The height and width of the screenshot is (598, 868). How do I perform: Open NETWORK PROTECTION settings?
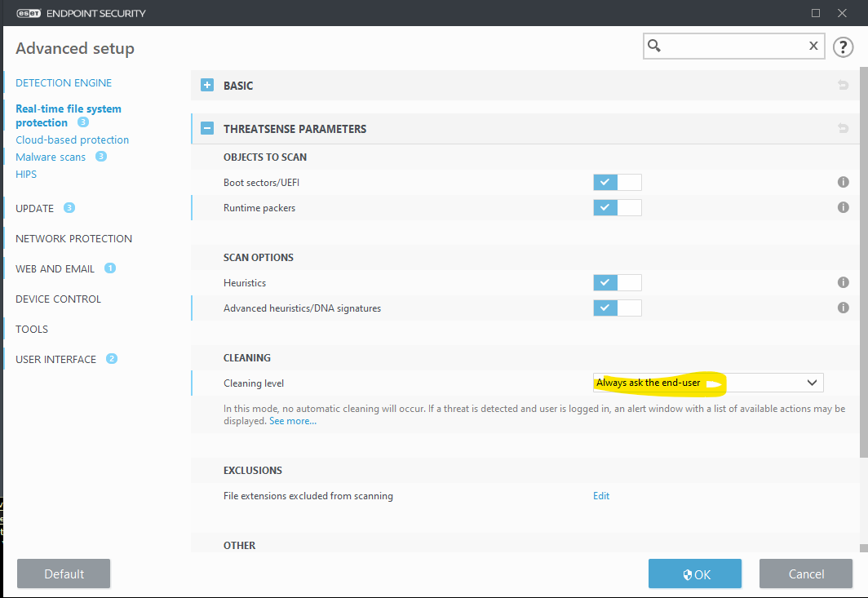(x=73, y=239)
